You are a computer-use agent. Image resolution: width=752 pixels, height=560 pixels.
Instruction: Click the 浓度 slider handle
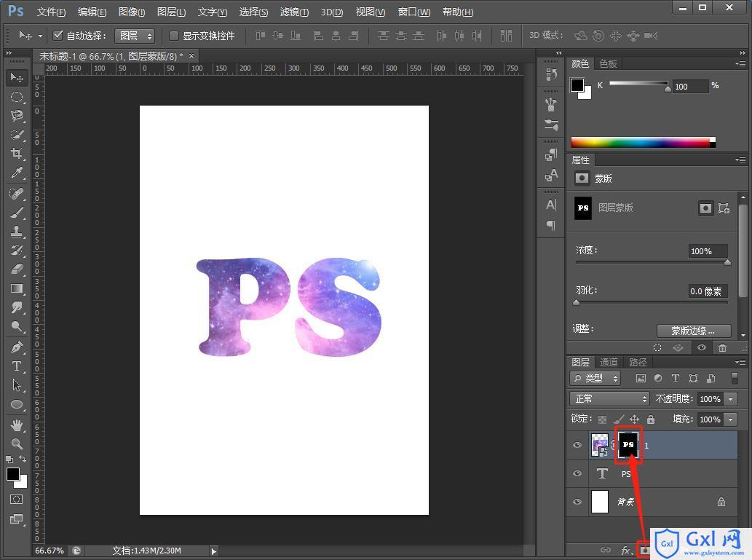pos(727,262)
